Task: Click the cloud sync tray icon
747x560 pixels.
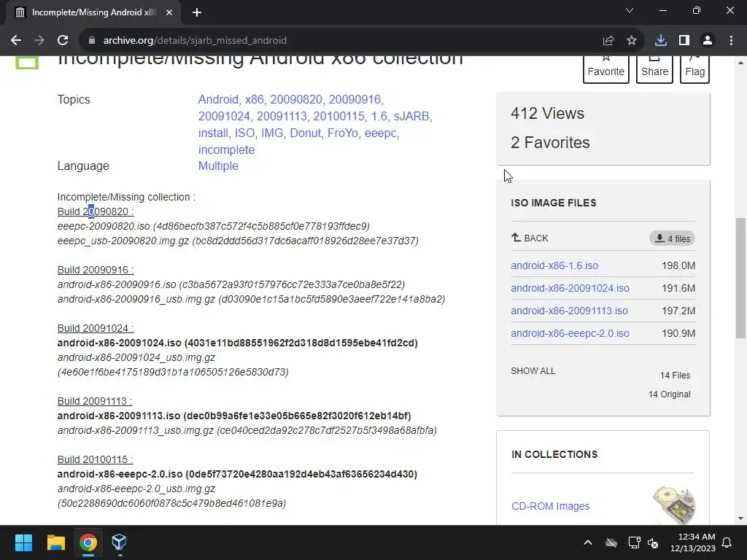Action: click(611, 542)
